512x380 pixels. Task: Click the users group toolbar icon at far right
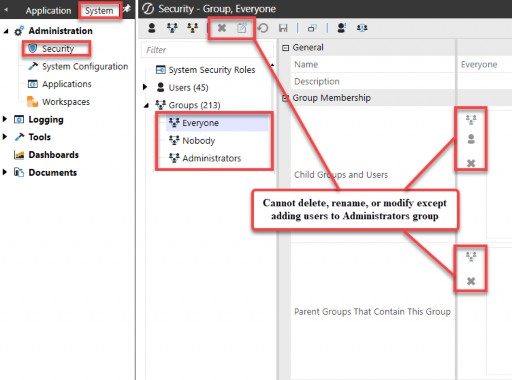[362, 28]
